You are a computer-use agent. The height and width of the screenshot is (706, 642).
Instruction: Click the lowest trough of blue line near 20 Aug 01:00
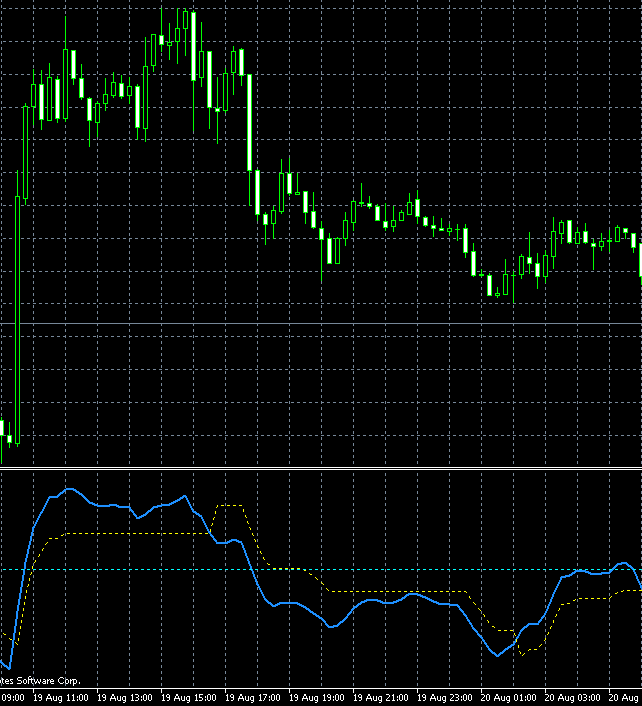(x=498, y=655)
